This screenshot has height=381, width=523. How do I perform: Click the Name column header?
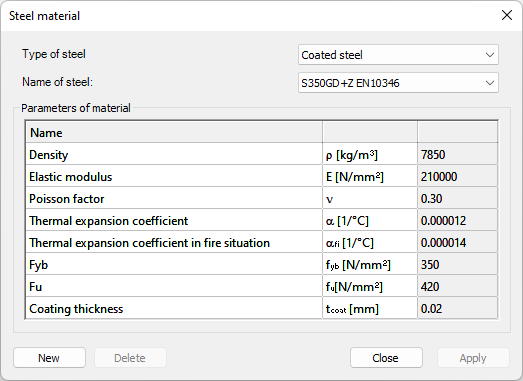(174, 132)
